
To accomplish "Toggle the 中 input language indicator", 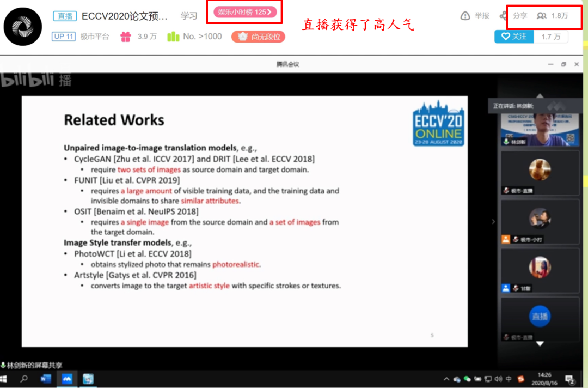I will (509, 379).
